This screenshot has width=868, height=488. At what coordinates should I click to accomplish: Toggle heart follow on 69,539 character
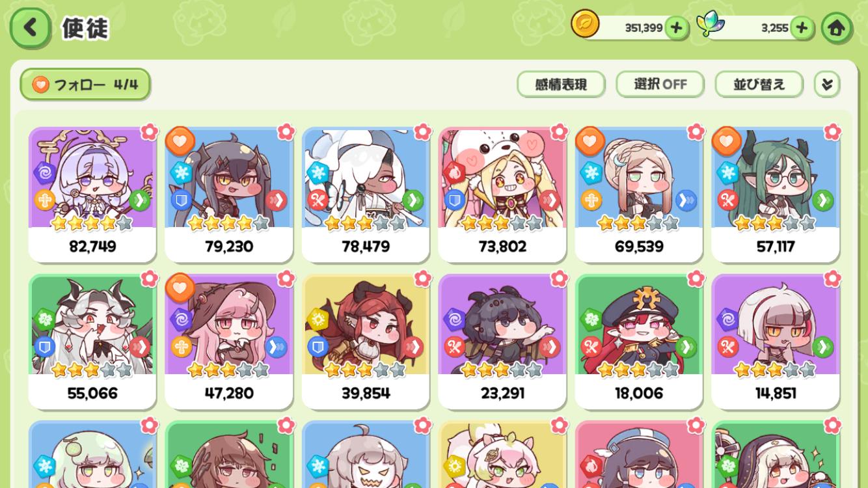pos(590,141)
